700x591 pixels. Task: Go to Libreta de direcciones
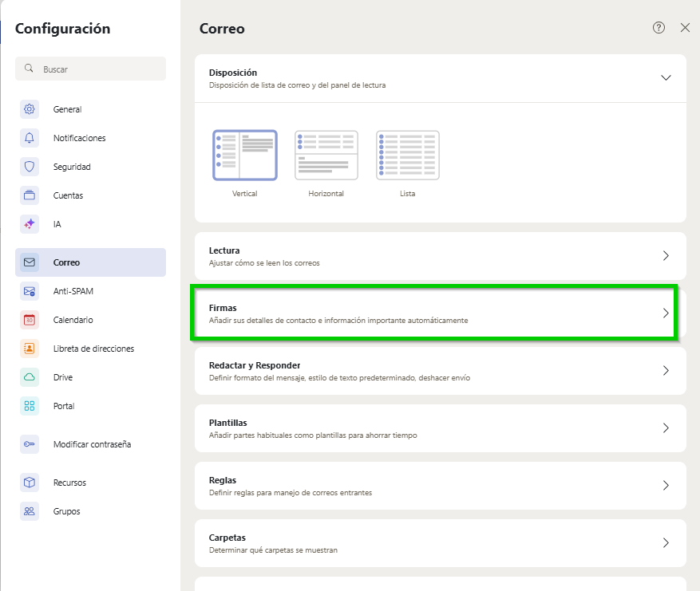[x=93, y=349]
